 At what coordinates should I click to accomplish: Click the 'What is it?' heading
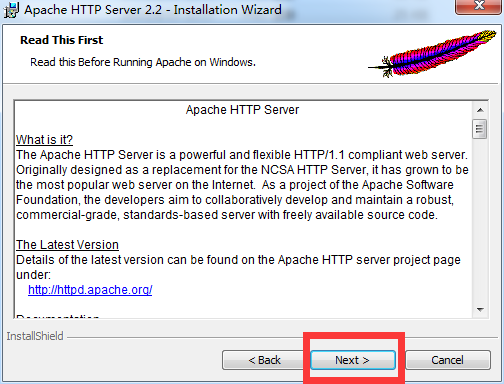click(44, 140)
